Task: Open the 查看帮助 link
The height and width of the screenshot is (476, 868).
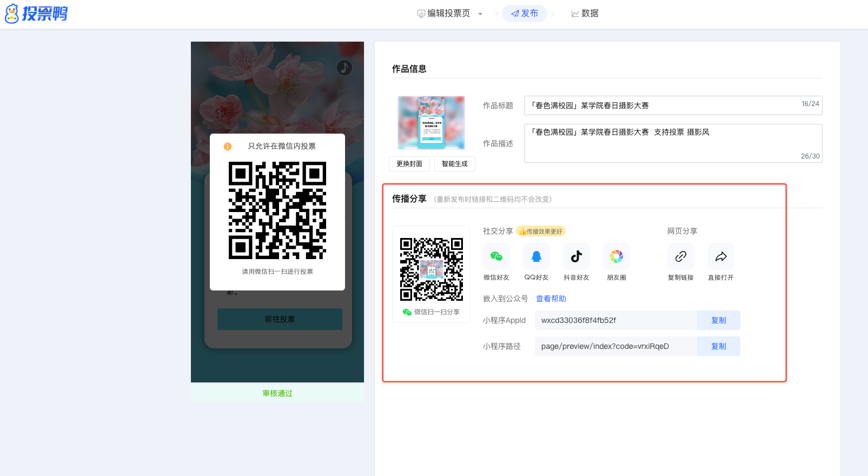Action: pyautogui.click(x=551, y=299)
